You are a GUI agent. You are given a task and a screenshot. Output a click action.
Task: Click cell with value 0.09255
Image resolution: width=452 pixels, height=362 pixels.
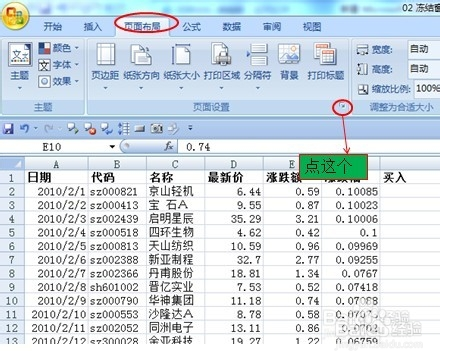click(351, 260)
